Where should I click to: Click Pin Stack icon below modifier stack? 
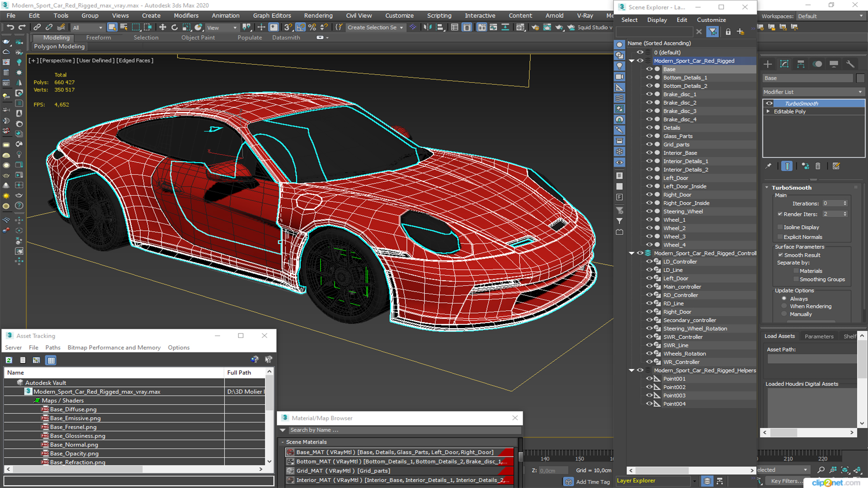(768, 166)
